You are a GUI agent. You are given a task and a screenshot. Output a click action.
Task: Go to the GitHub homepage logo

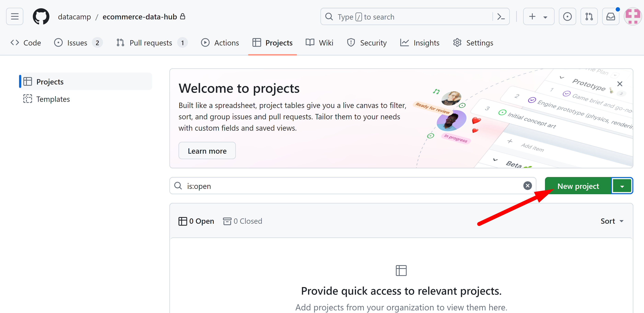[x=41, y=16]
